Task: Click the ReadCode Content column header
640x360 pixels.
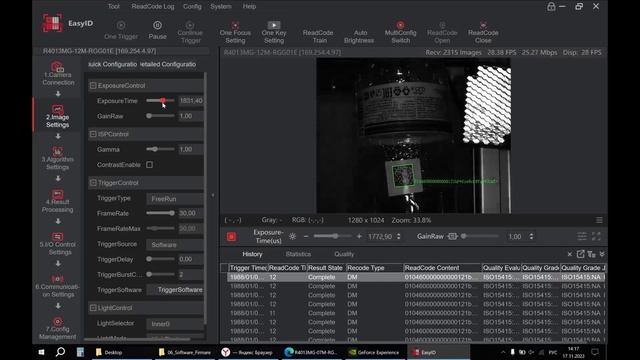Action: [442, 268]
